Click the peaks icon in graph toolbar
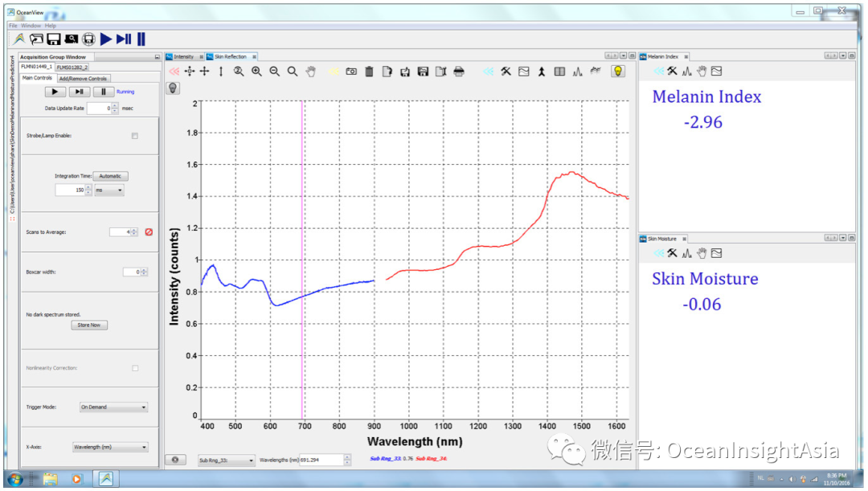This screenshot has width=868, height=491. [577, 72]
